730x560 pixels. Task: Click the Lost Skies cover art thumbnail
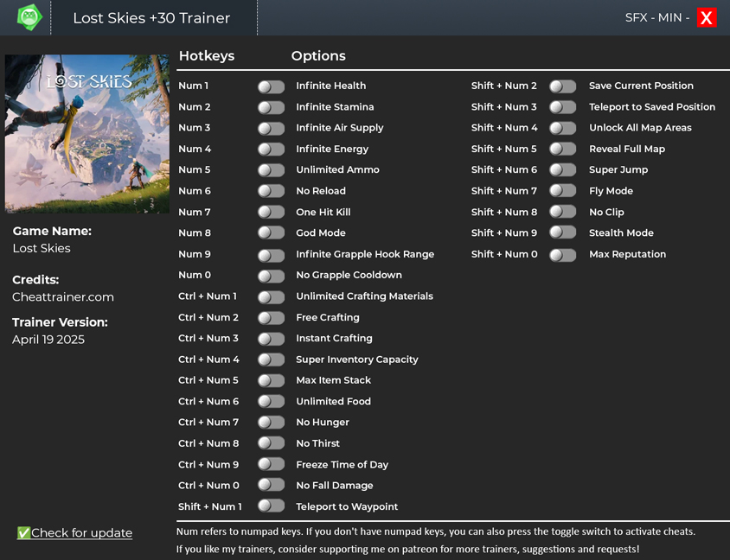point(87,134)
